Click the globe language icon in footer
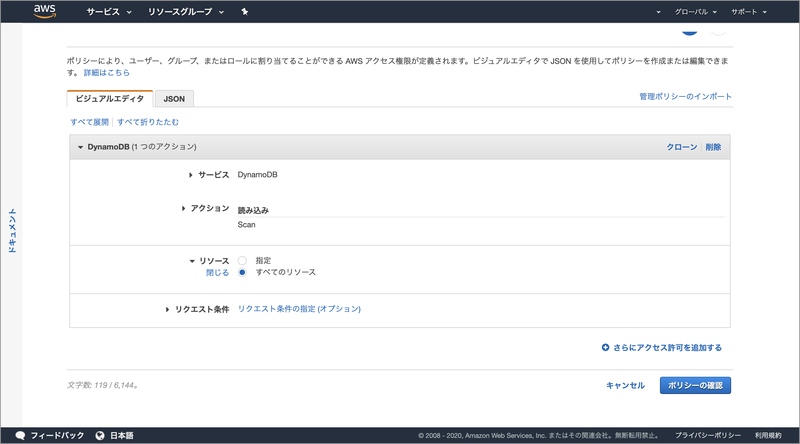 100,435
